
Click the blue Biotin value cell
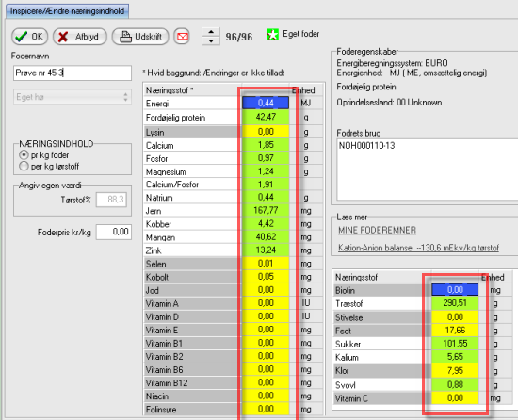point(455,290)
